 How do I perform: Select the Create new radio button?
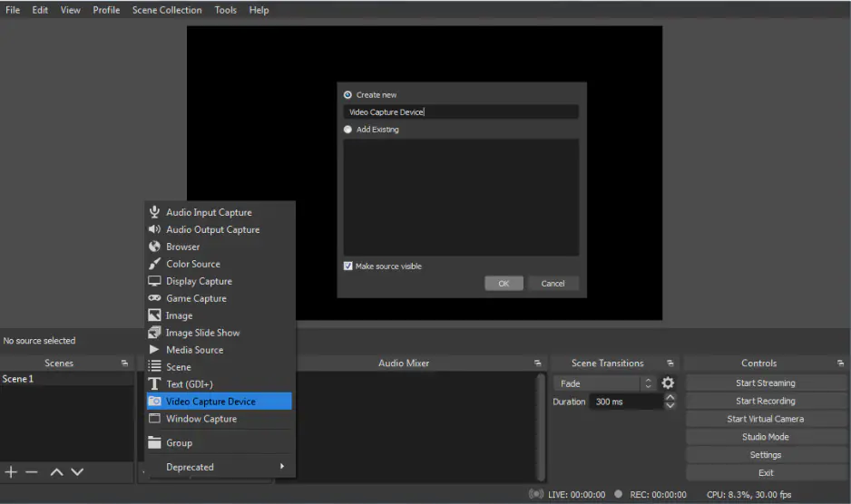pyautogui.click(x=348, y=95)
